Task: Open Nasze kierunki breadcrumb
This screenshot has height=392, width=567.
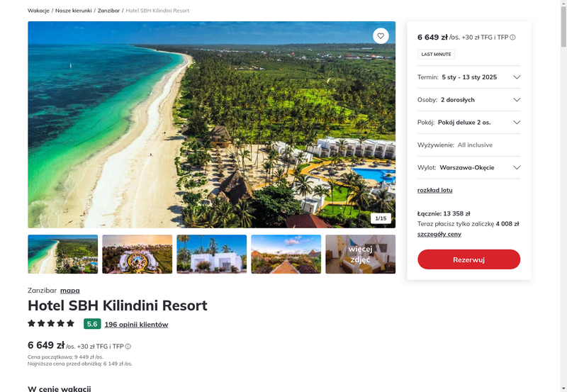Action: coord(74,11)
